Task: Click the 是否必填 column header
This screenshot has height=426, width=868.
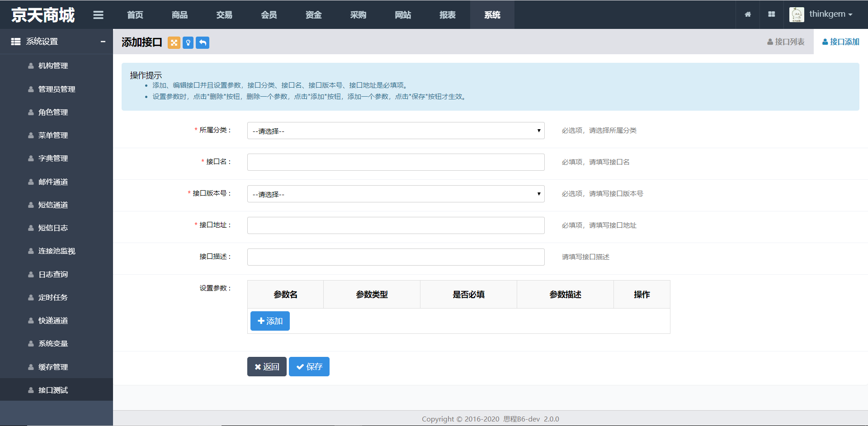Action: tap(468, 295)
